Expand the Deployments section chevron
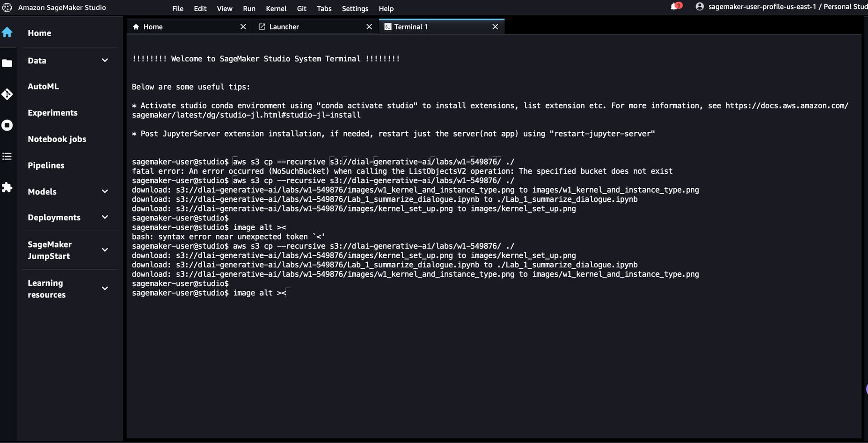The height and width of the screenshot is (443, 868). tap(105, 217)
